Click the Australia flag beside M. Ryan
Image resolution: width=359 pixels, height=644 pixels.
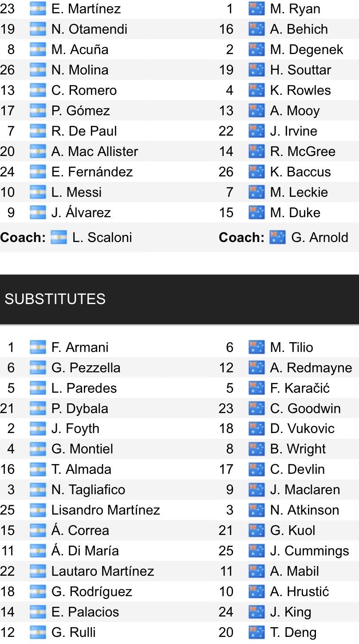coord(256,9)
